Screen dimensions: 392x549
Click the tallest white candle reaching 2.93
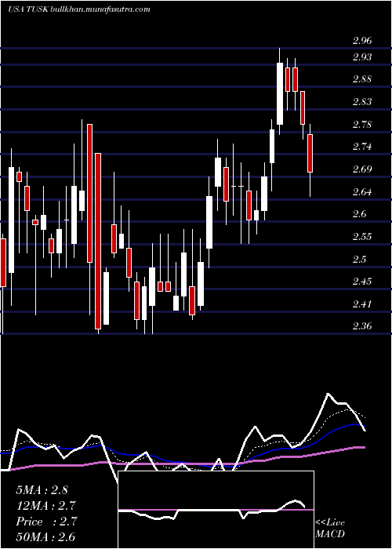(x=280, y=93)
